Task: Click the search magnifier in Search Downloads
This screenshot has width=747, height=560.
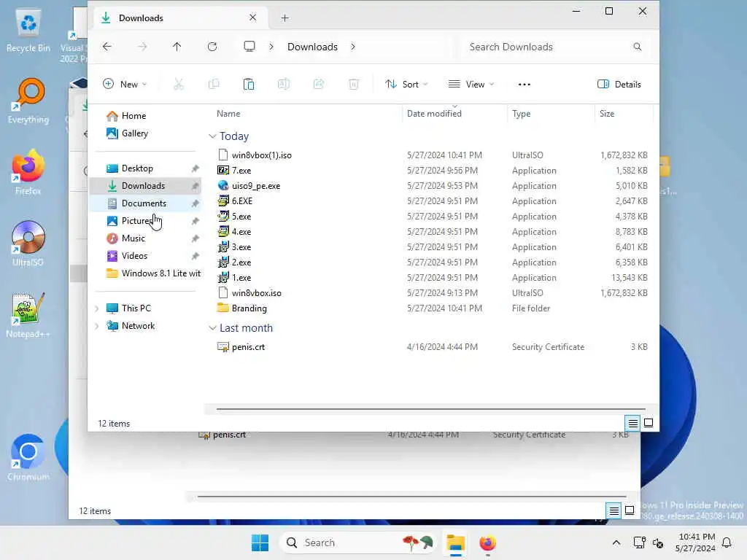Action: click(637, 47)
